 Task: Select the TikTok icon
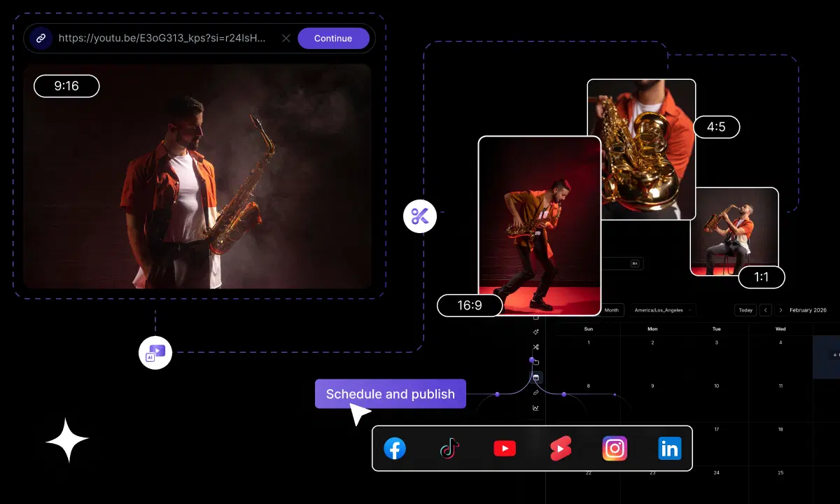pyautogui.click(x=449, y=448)
